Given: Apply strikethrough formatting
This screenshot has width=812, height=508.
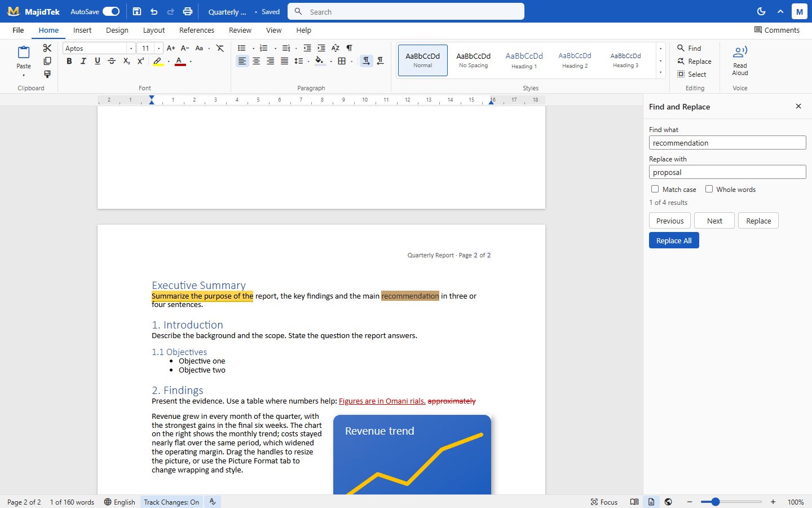Looking at the screenshot, I should (112, 61).
